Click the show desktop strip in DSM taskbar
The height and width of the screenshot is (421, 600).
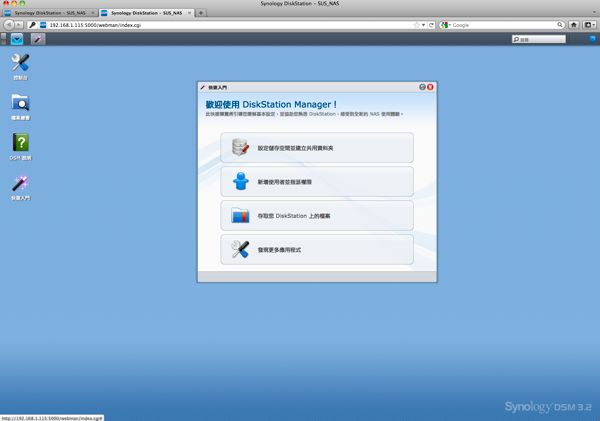click(3, 39)
